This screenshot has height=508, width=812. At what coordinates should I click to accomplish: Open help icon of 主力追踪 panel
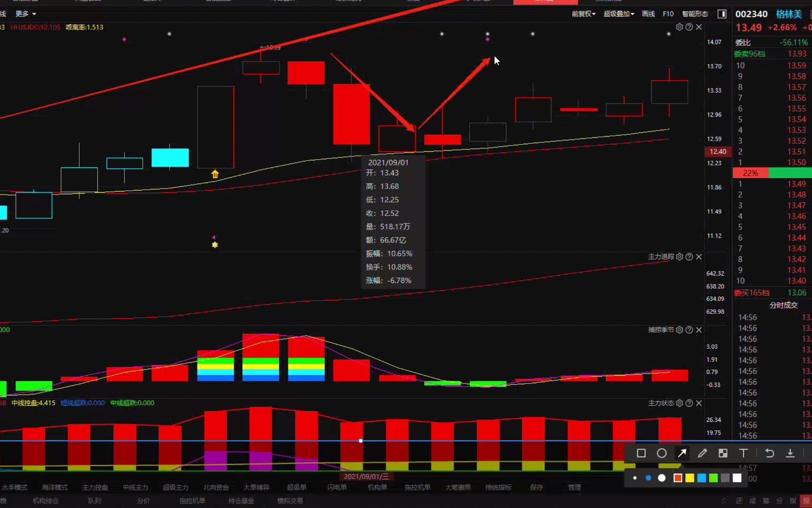pyautogui.click(x=689, y=257)
